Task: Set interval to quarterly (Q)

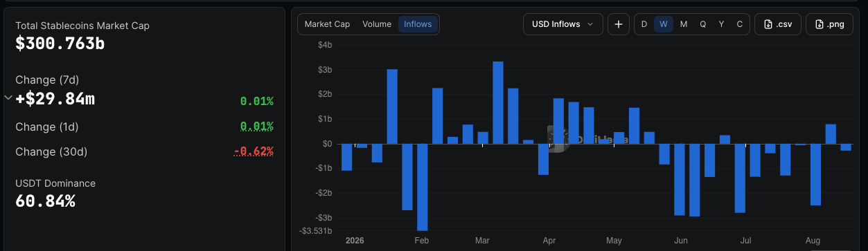Action: (x=703, y=24)
